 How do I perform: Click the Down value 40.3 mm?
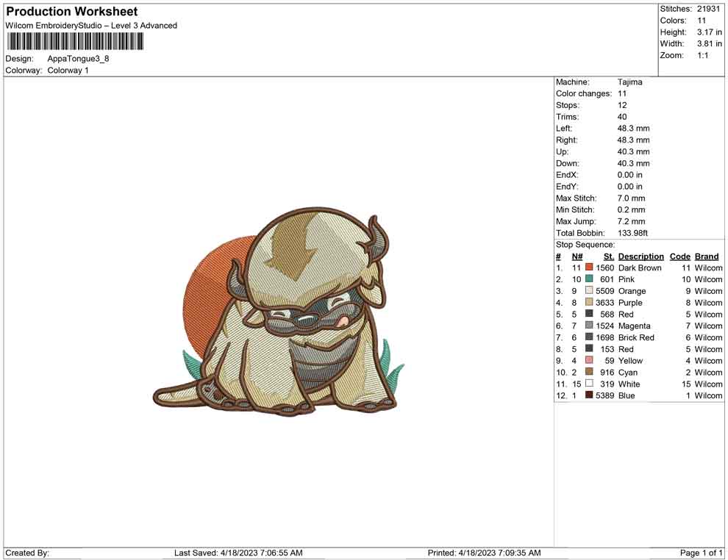point(634,163)
